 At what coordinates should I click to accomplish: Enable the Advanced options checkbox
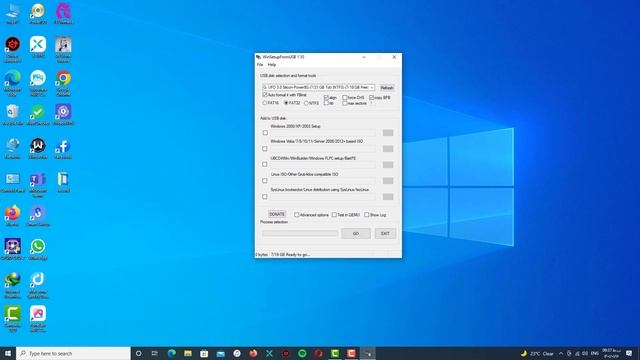tap(311, 215)
